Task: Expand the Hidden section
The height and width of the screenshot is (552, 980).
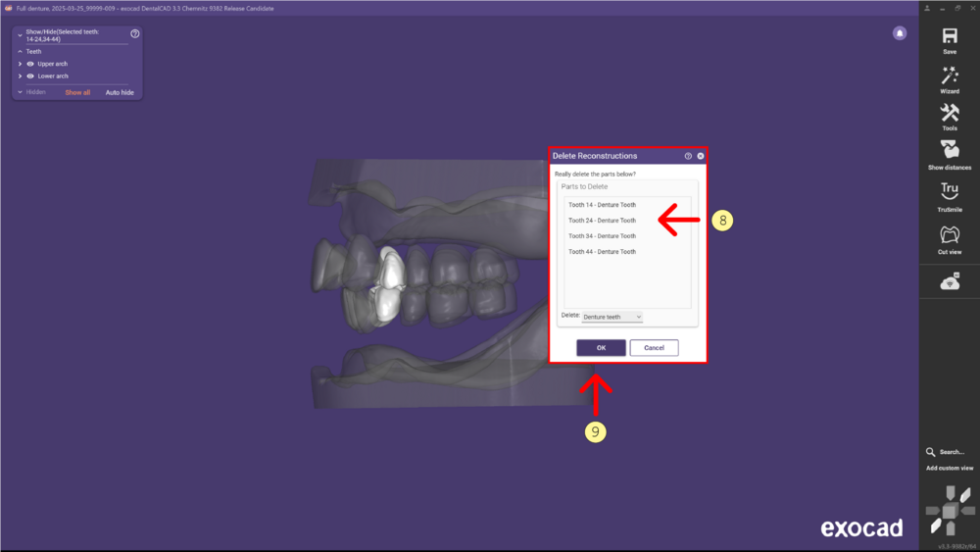Action: pyautogui.click(x=20, y=92)
